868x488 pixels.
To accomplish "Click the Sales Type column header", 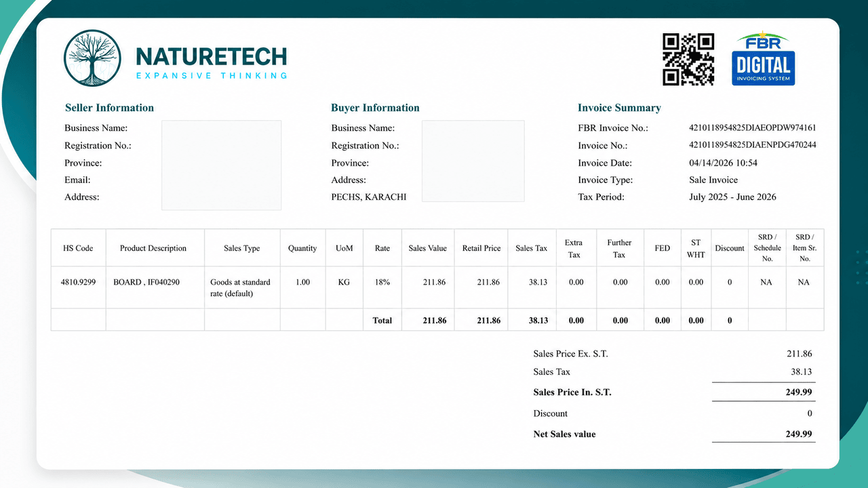I will (242, 248).
